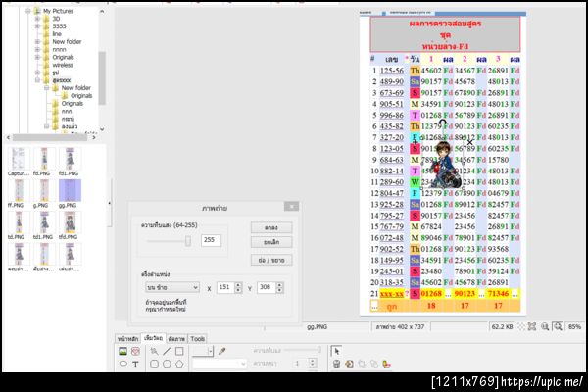588x392 pixels.
Task: Select the square box drawing tool
Action: [x=179, y=352]
